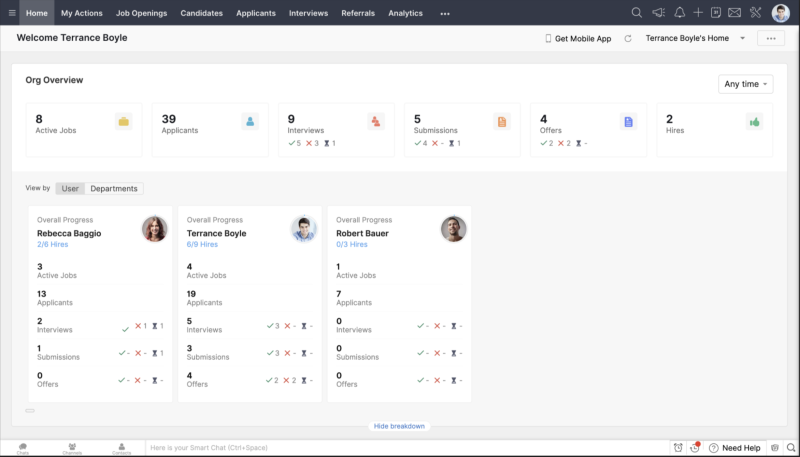The height and width of the screenshot is (457, 800).
Task: Go to the Home tab
Action: [37, 13]
